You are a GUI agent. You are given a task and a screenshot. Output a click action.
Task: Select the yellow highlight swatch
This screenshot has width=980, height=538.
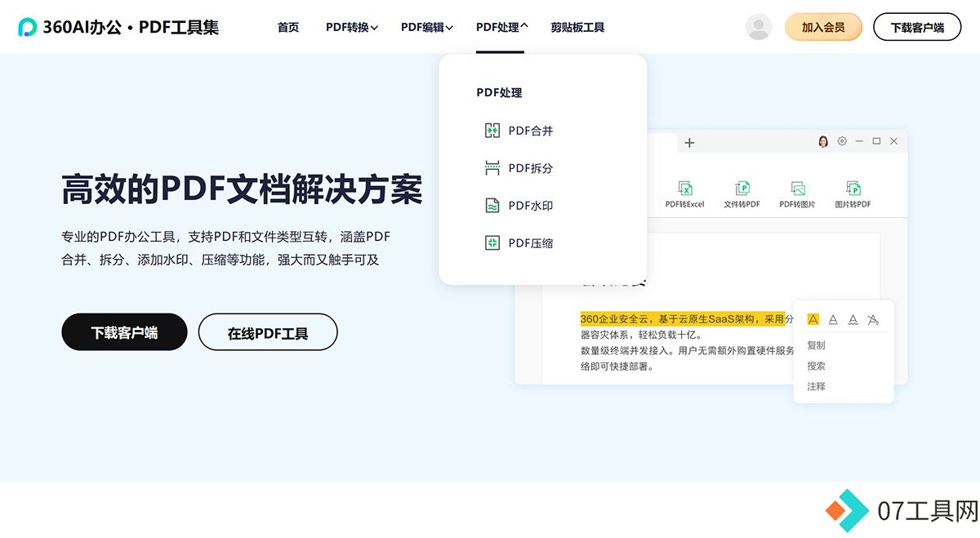813,319
